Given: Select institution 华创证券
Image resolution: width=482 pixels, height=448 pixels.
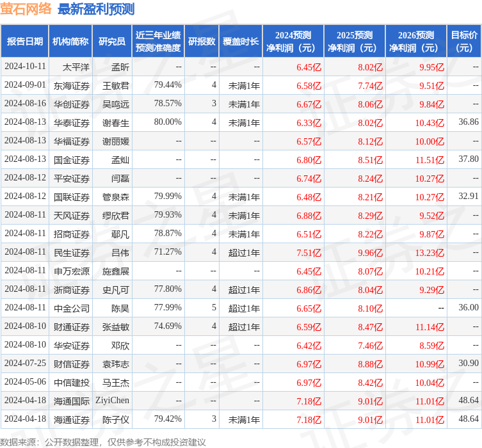Looking at the screenshot, I should click(x=71, y=104).
